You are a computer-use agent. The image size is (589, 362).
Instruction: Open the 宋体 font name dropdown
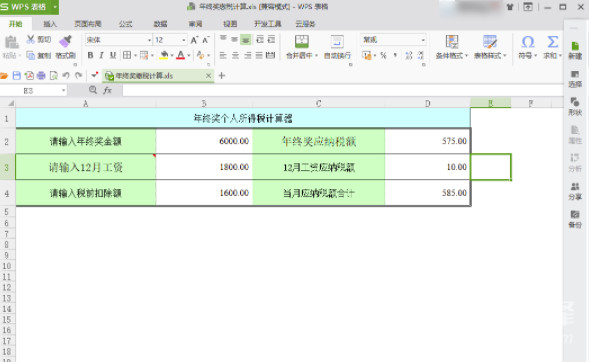pyautogui.click(x=150, y=40)
